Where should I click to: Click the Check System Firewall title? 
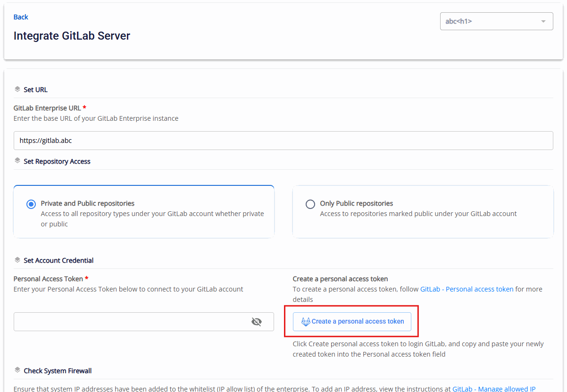[x=58, y=371]
